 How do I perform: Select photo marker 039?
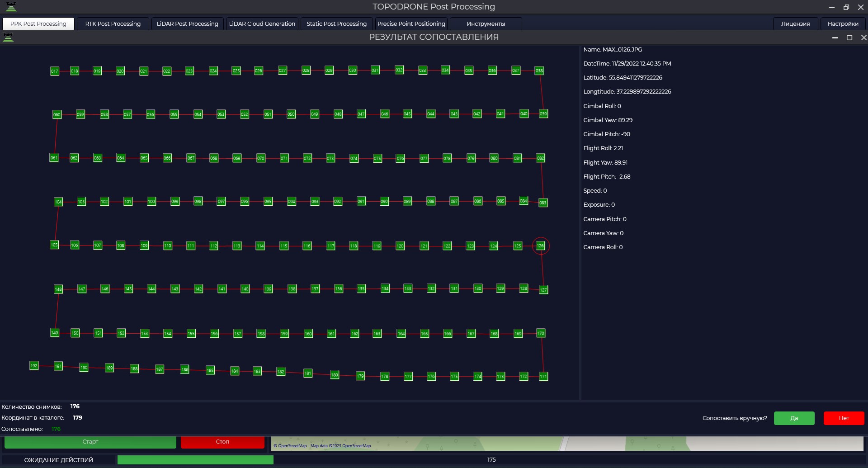(543, 113)
